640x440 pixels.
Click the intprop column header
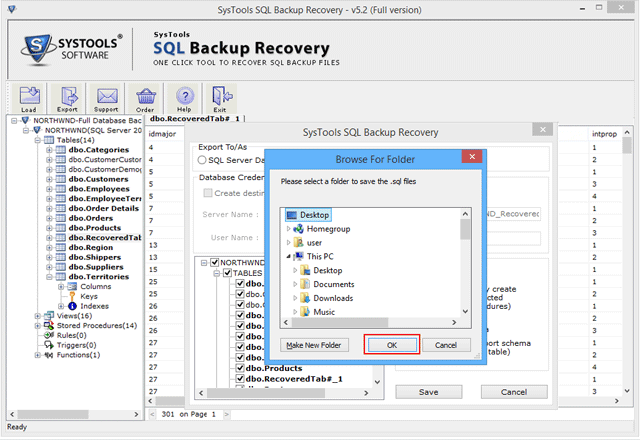point(604,134)
